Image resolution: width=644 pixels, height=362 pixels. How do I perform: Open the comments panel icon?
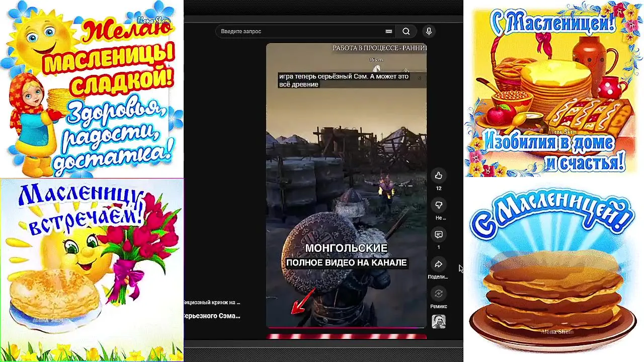(x=439, y=234)
